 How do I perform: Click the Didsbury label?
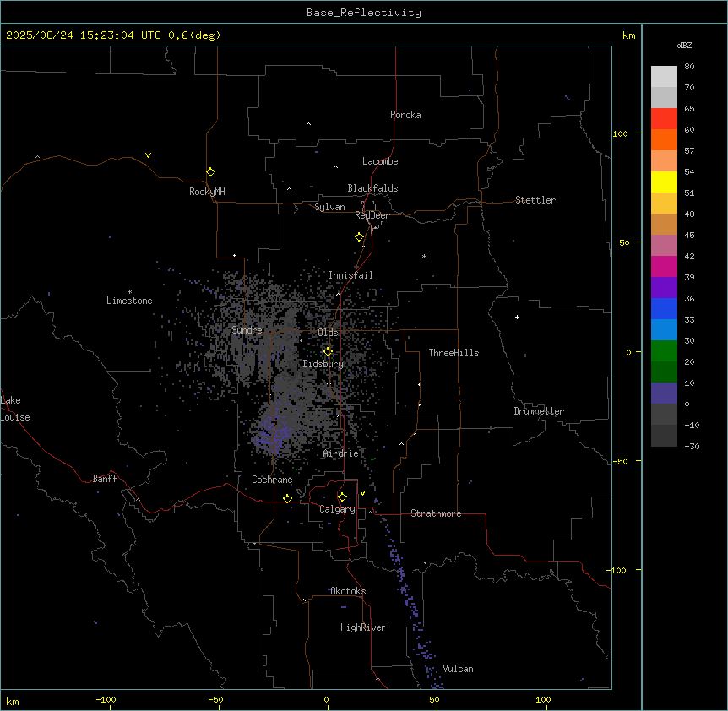(323, 364)
